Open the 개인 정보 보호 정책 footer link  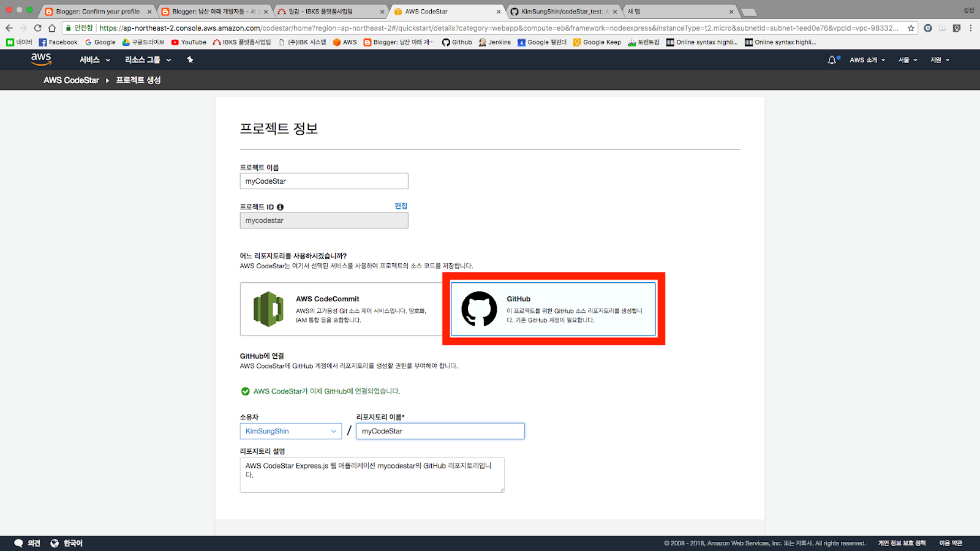[x=902, y=543]
